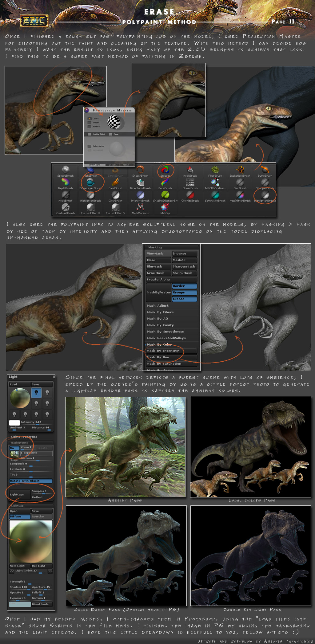The image size is (315, 644).
Task: Toggle Double Sided option
Action: [89, 134]
